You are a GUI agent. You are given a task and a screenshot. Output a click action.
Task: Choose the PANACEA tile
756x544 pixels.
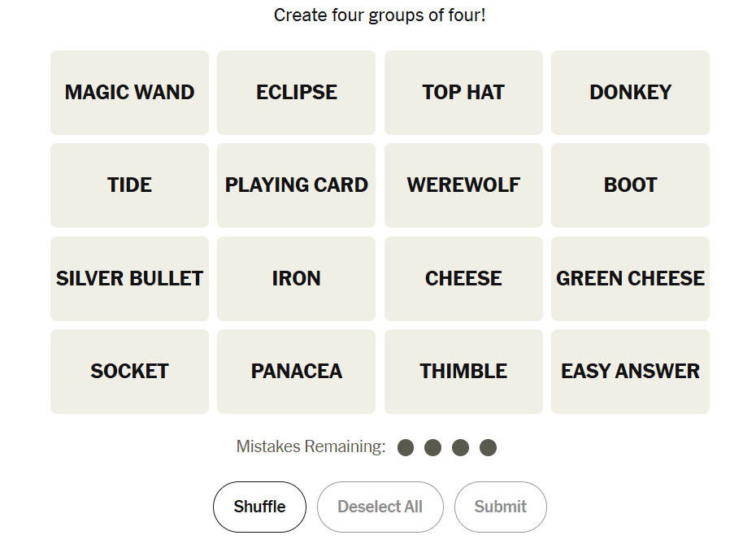pos(296,372)
